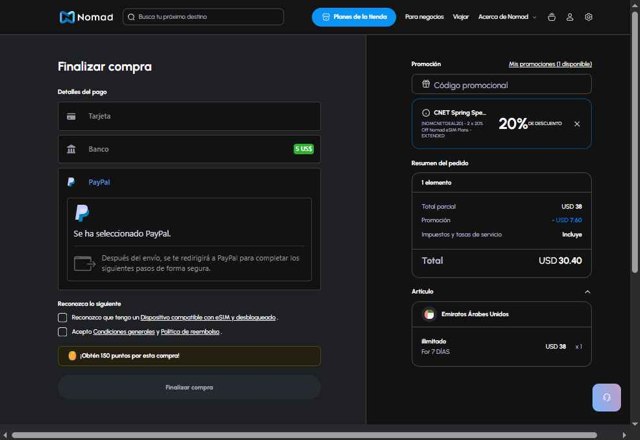The width and height of the screenshot is (640, 440).
Task: Expand the Banco payment option
Action: [189, 149]
